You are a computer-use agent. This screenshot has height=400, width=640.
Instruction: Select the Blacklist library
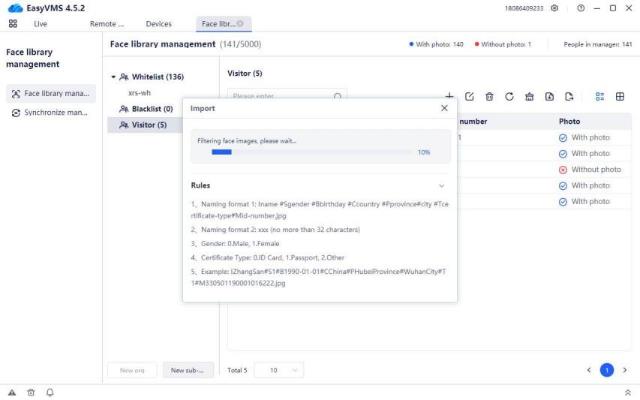[152, 108]
